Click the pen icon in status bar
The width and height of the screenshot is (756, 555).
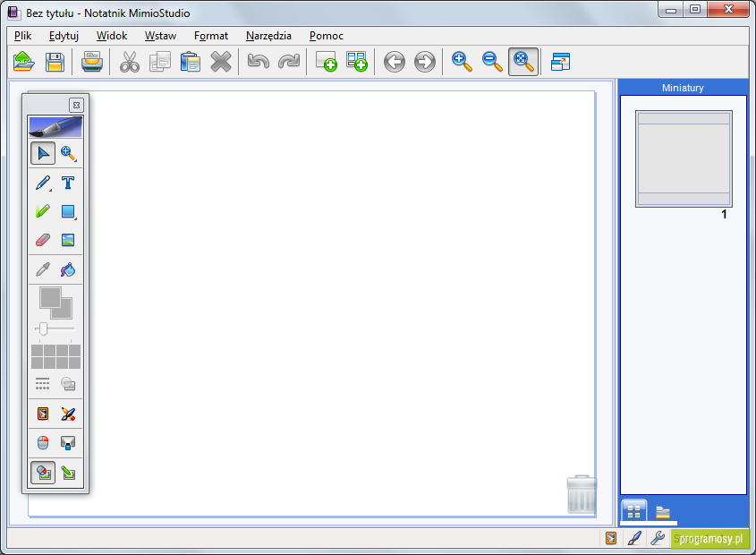(x=634, y=538)
